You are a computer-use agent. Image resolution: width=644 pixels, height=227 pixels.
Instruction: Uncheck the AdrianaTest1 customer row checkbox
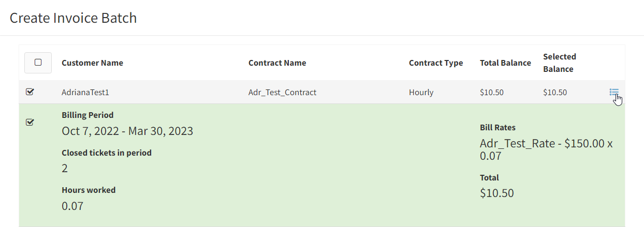[30, 92]
